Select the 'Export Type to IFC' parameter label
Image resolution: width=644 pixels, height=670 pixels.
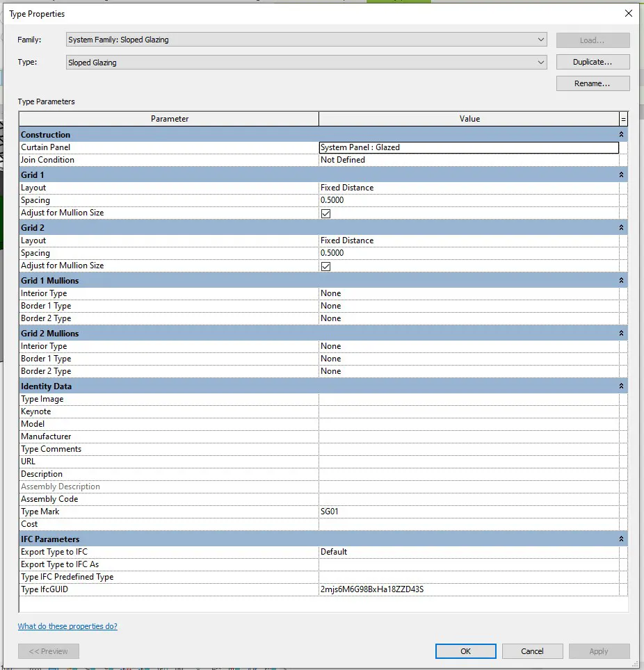(54, 552)
